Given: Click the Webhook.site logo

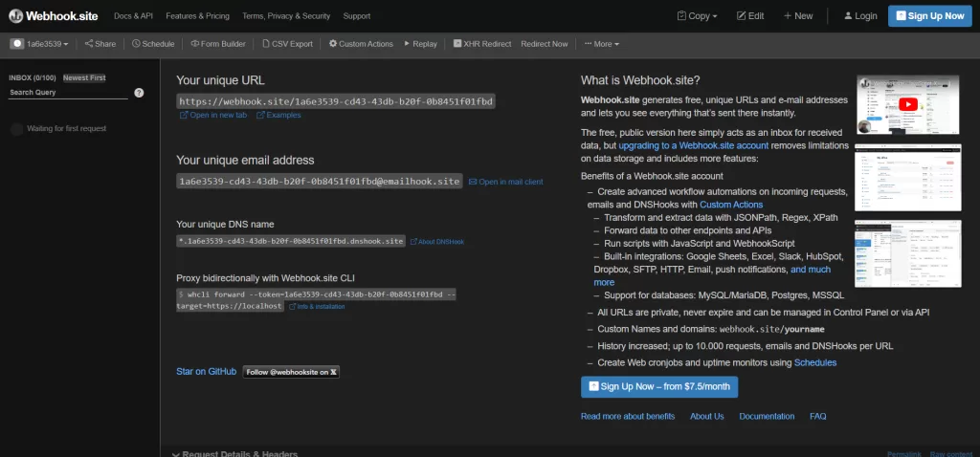Looking at the screenshot, I should (54, 16).
